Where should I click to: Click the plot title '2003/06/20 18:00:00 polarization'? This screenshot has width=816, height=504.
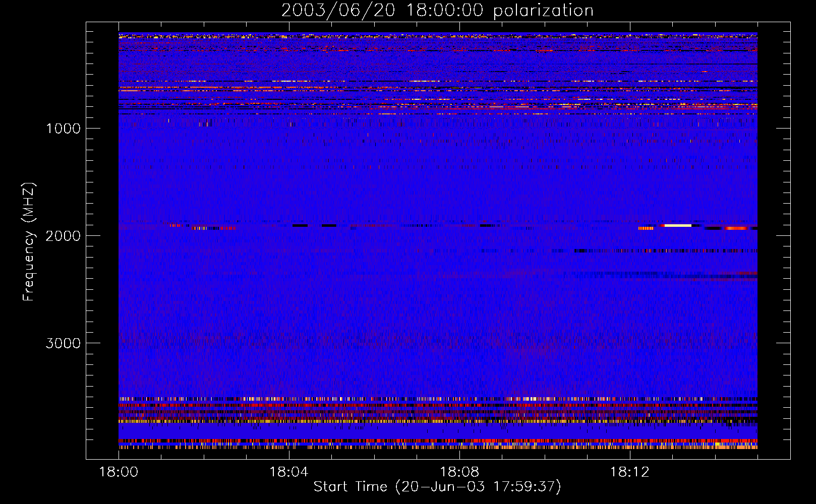[x=437, y=10]
